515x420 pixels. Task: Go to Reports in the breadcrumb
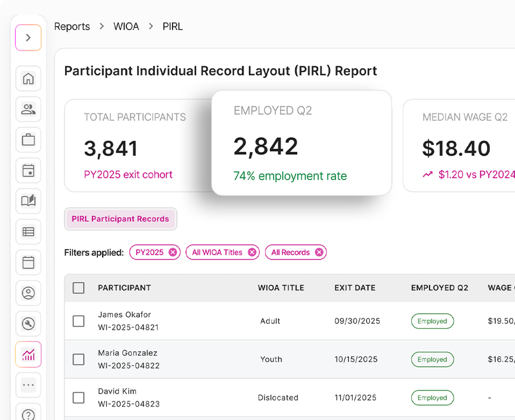coord(72,27)
